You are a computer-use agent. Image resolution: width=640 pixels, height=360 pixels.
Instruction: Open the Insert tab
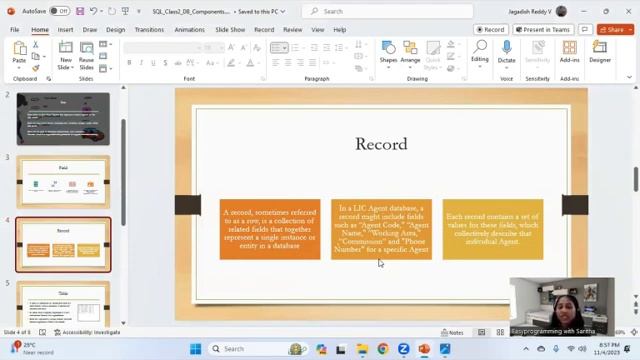(x=65, y=29)
